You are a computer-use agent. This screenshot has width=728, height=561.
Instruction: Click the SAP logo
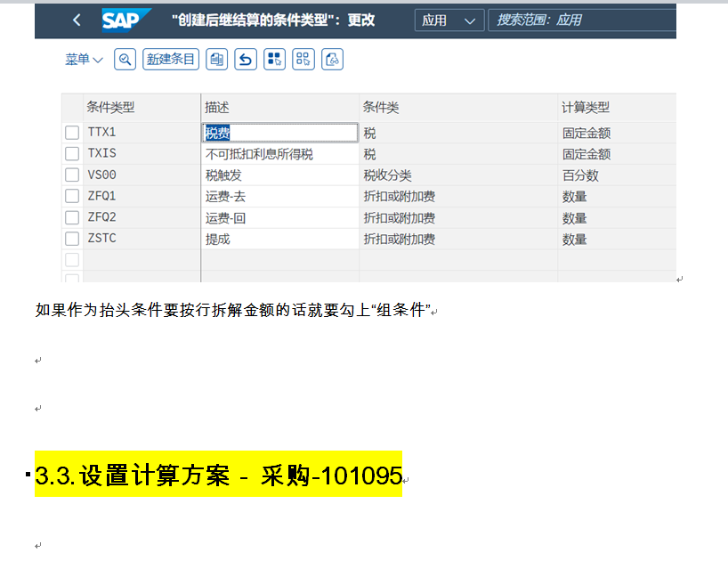pyautogui.click(x=125, y=20)
